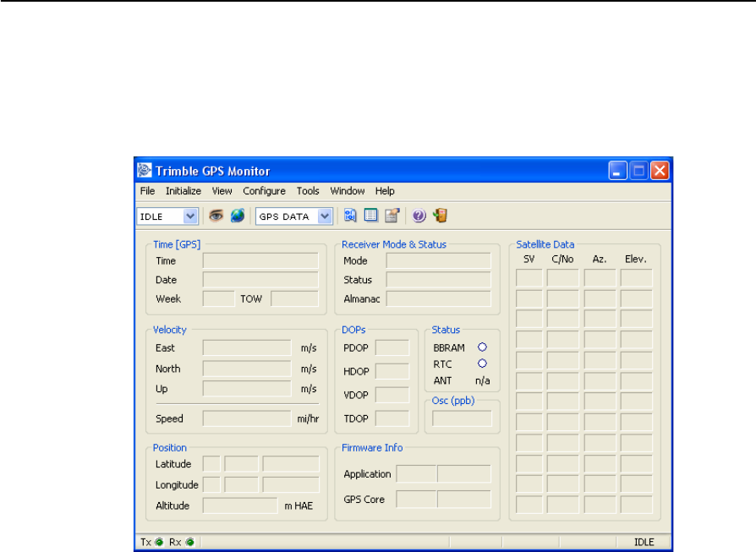Click the Osc (ppb) value field
756x552 pixels.
coord(462,418)
